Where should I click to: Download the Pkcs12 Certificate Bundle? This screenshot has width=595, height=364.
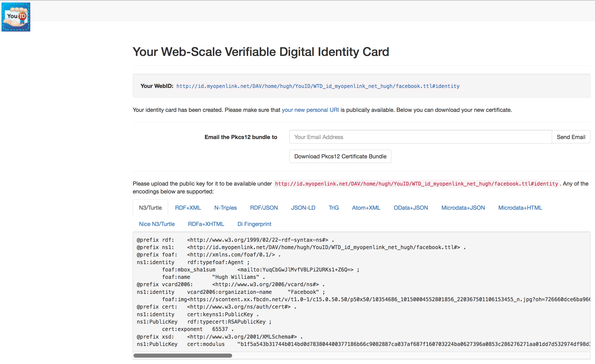[x=340, y=157]
